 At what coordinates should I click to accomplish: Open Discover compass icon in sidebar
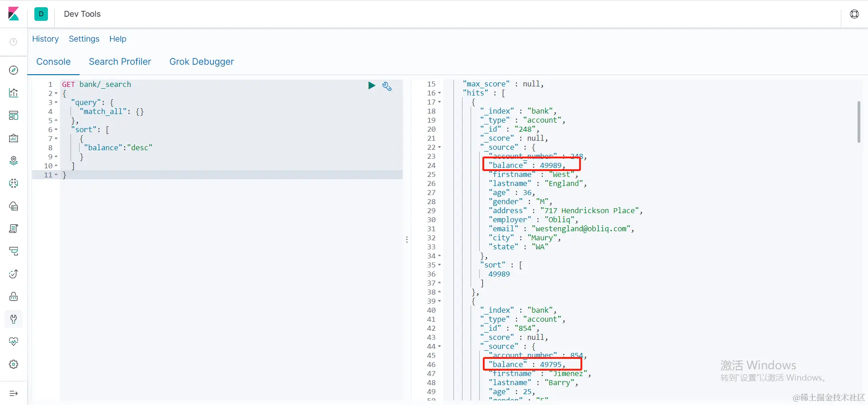tap(14, 70)
